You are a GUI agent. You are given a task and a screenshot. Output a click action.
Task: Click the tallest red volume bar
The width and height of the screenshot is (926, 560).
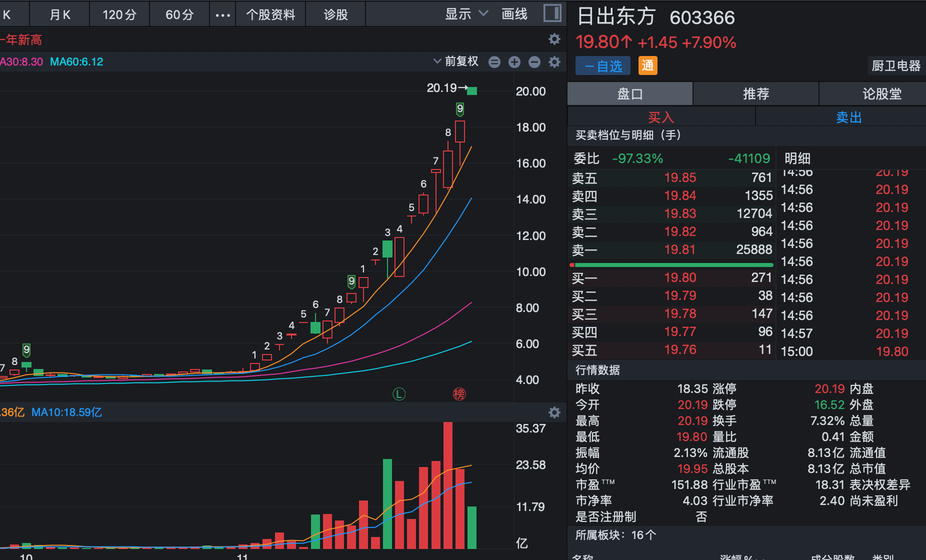[448, 485]
